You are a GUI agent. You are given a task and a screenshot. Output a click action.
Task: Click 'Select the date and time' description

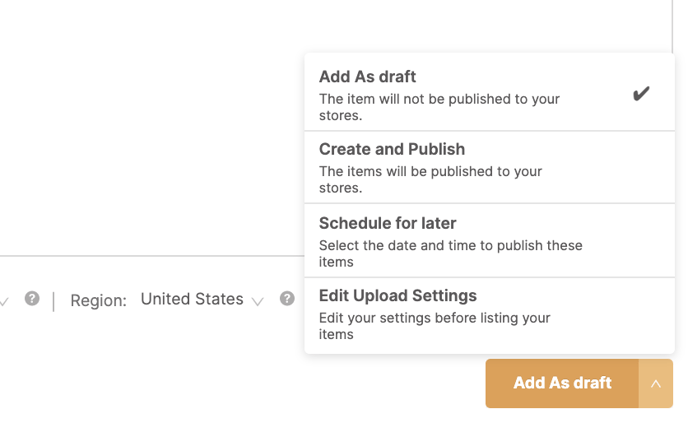[451, 254]
